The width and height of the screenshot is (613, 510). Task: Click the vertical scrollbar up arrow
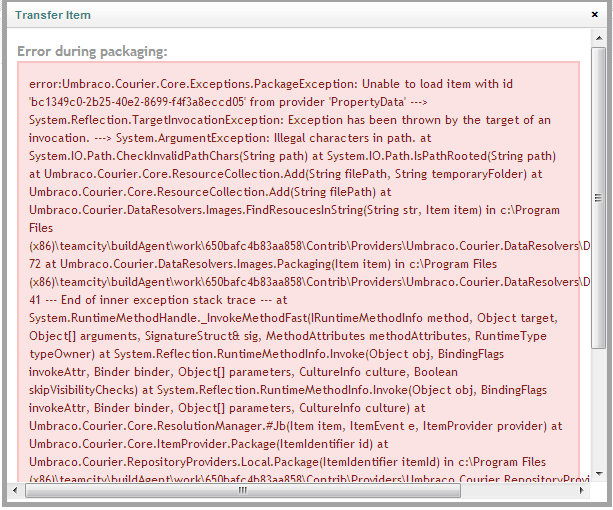tap(599, 38)
